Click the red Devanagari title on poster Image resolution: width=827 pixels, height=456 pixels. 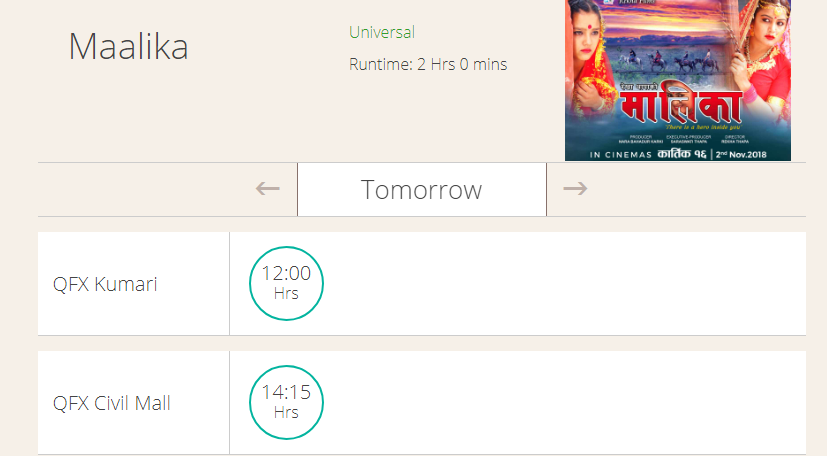pyautogui.click(x=681, y=106)
